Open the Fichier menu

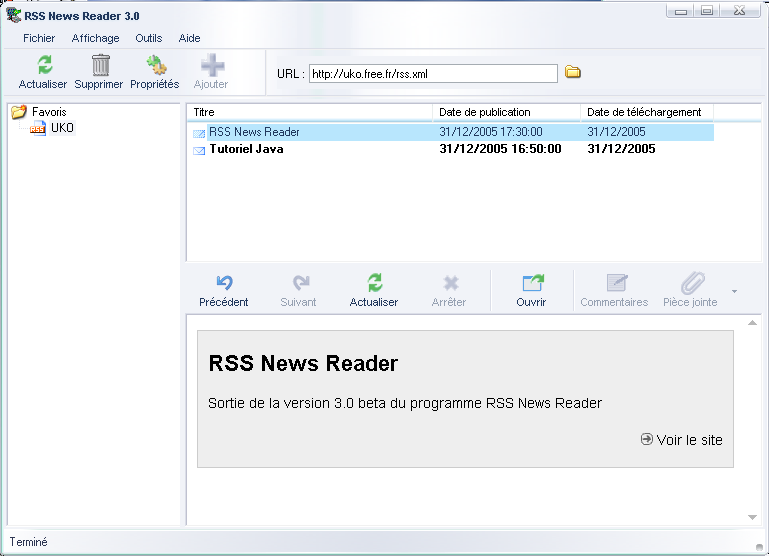pyautogui.click(x=39, y=38)
